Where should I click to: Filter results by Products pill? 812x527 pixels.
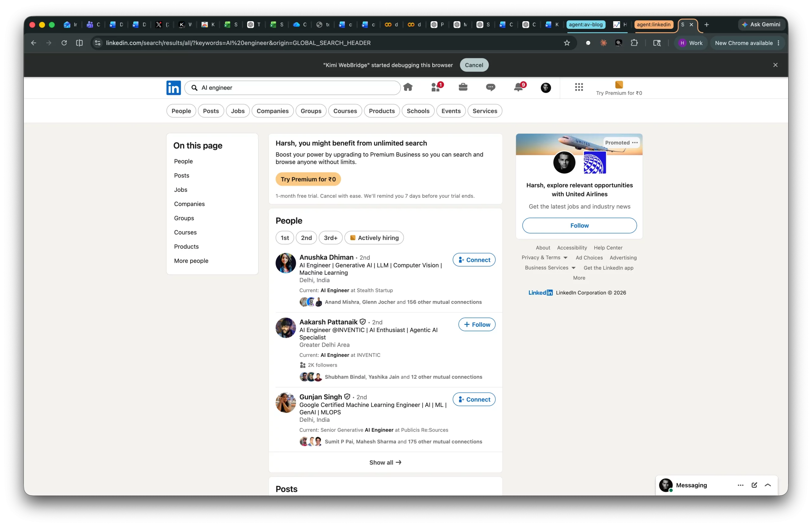pyautogui.click(x=382, y=111)
